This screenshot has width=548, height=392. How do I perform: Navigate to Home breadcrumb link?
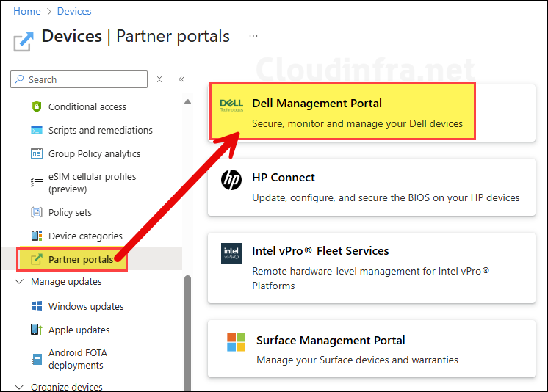click(27, 11)
